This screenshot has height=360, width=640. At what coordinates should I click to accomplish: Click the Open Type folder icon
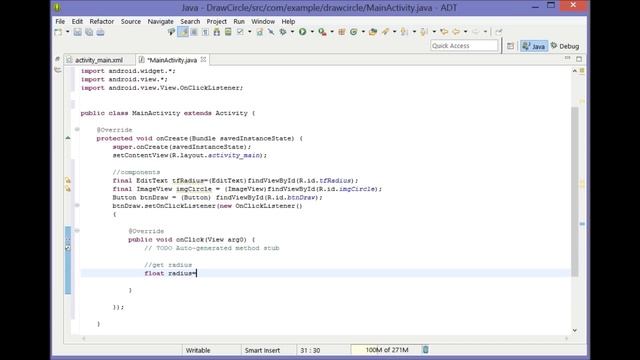[x=373, y=32]
